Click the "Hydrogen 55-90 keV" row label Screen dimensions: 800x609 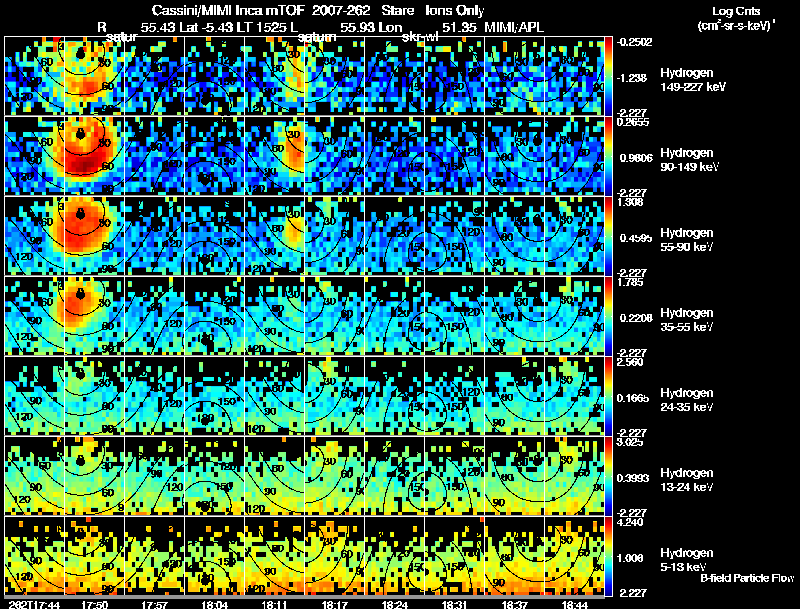pyautogui.click(x=687, y=240)
